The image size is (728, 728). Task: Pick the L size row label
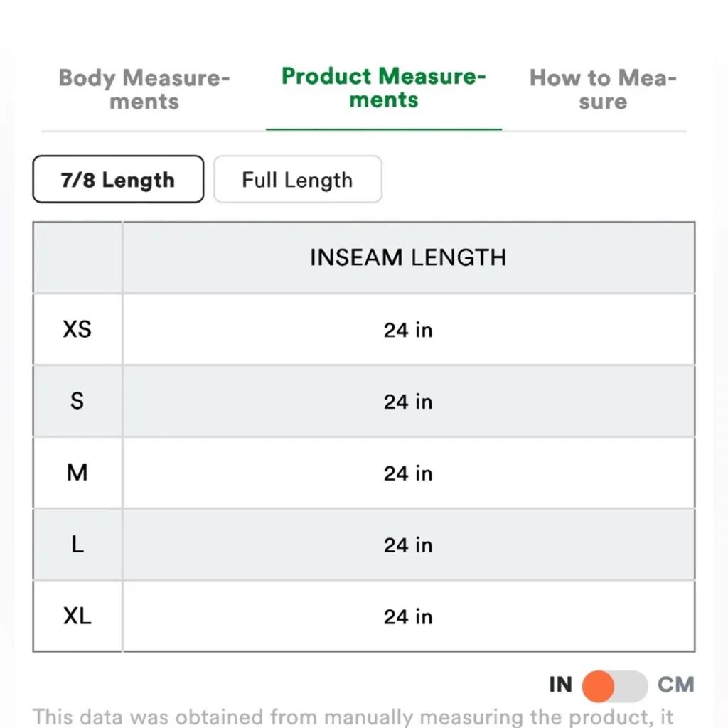pos(77,545)
